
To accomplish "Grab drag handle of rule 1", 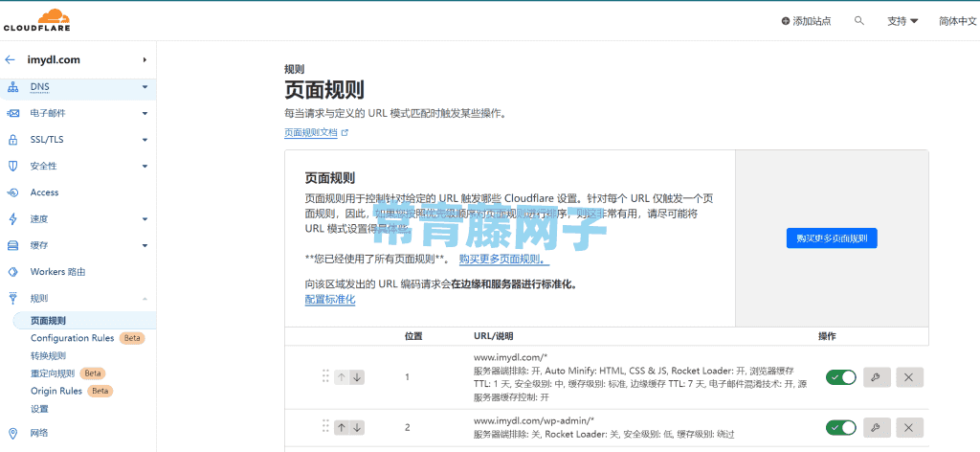I will tap(325, 375).
